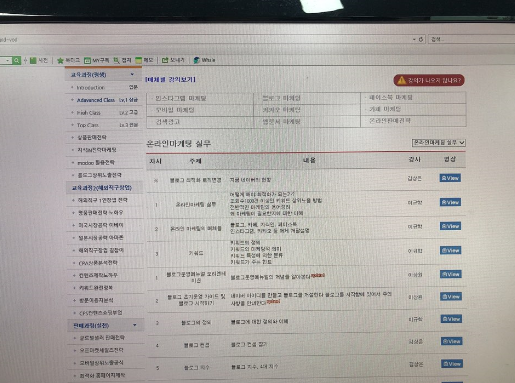Click View button for 온라인마케팅 실무 lecture row 1
Viewport: 515px width, 383px height.
click(x=450, y=202)
